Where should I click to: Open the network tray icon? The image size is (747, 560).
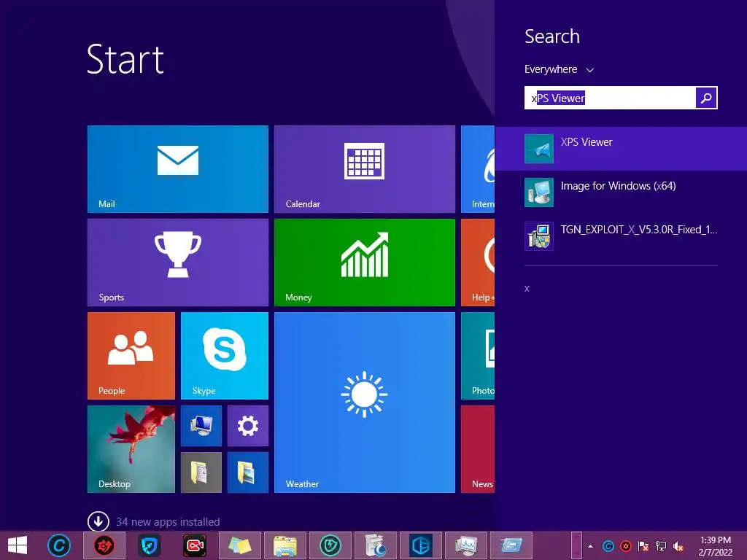[x=661, y=546]
